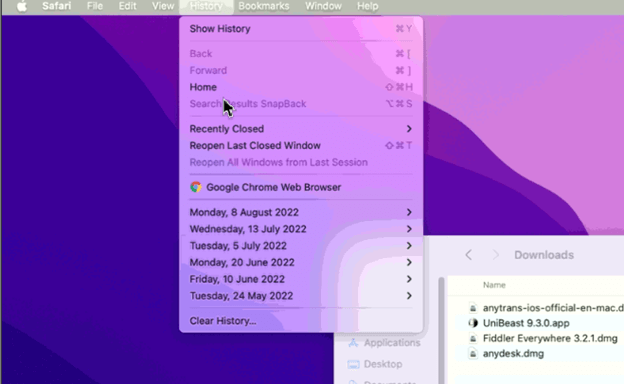
Task: Open the View menu
Action: tap(163, 6)
